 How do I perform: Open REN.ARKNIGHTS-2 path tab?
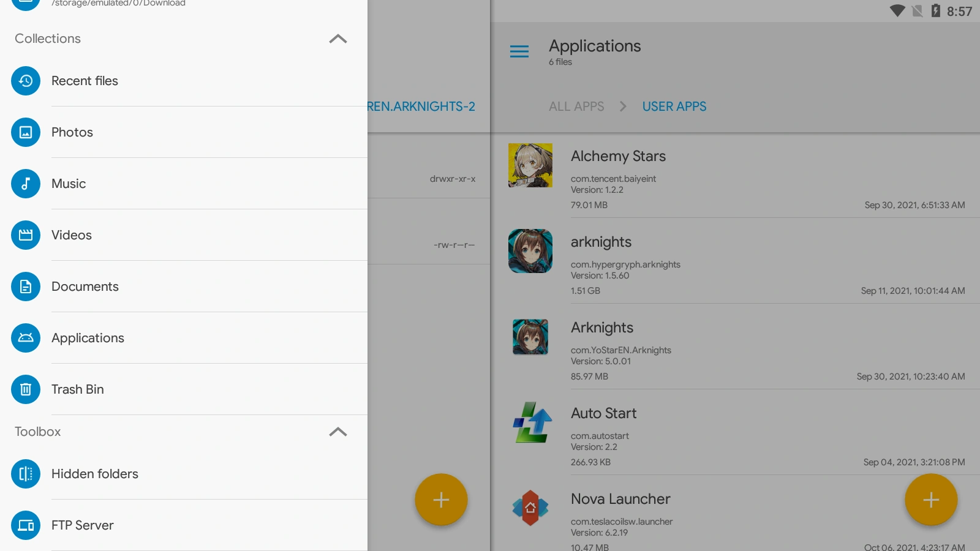point(421,107)
